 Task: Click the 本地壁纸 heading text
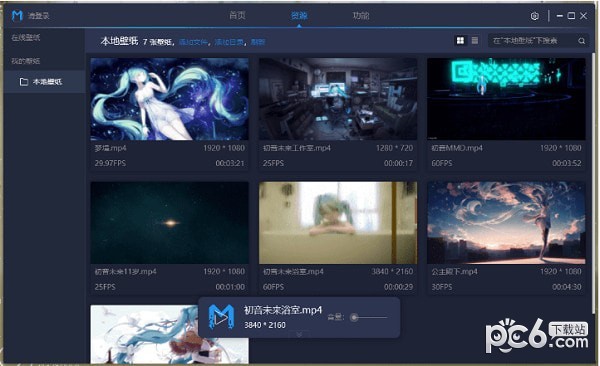click(x=119, y=41)
